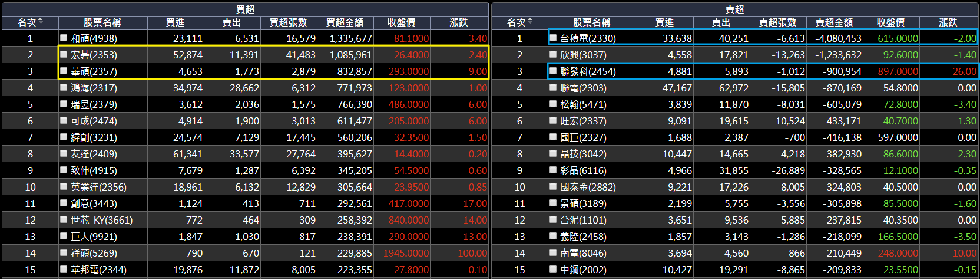This screenshot has height=279, width=980.
Task: Open the stock name 旺宏(2337)
Action: point(583,121)
